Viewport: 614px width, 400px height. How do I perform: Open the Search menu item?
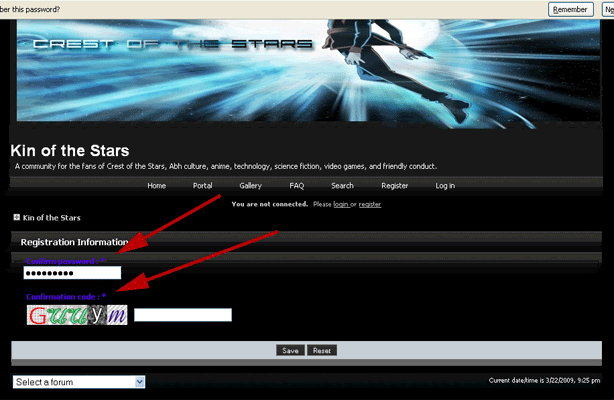342,186
